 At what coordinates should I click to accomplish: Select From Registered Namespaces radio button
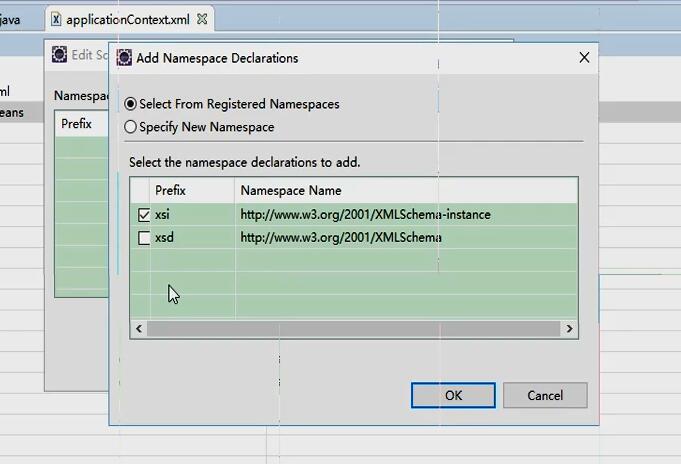(130, 104)
